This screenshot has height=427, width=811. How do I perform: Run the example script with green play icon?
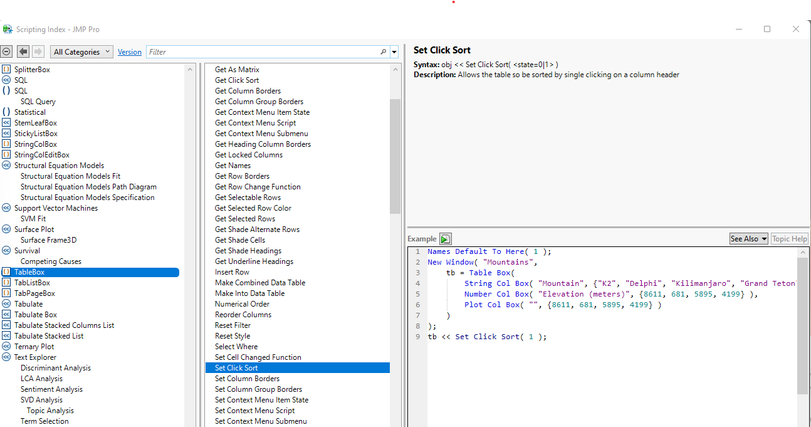445,239
